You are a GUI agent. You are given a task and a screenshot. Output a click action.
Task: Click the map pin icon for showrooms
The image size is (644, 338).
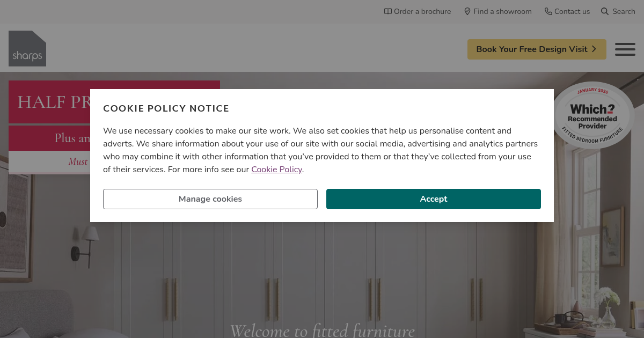467,11
